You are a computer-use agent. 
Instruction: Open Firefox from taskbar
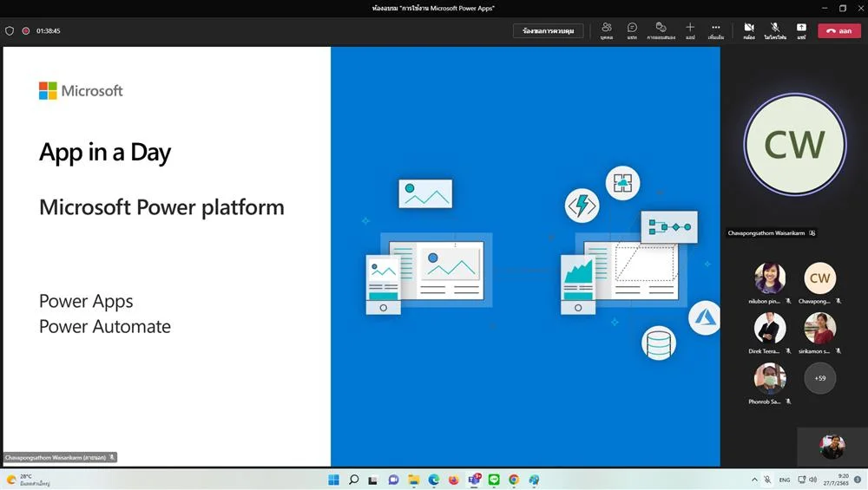point(453,480)
